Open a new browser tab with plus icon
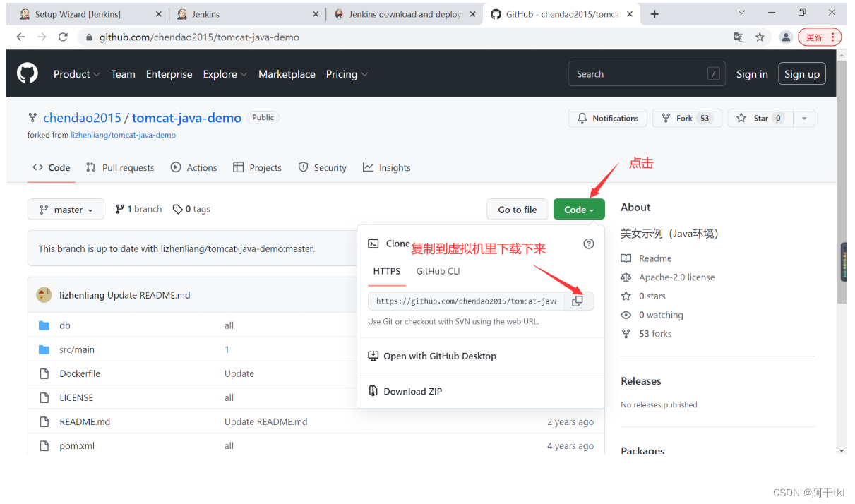855x504 pixels. coord(654,14)
